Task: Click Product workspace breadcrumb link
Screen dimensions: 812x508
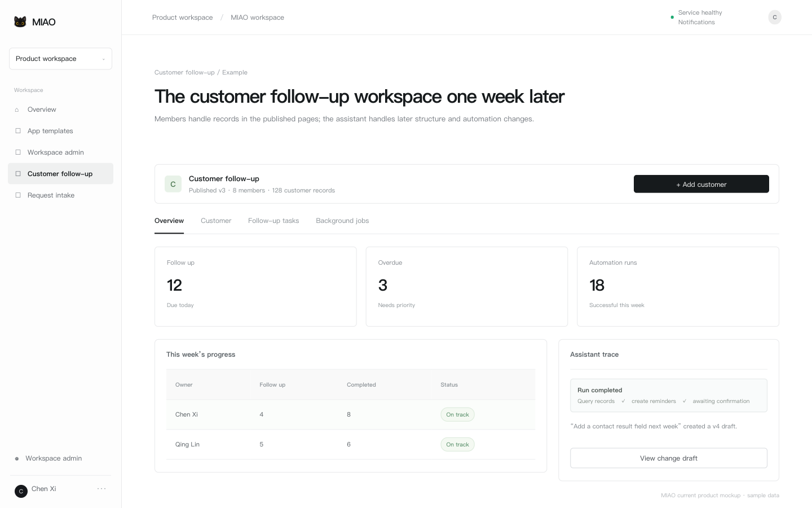Action: [183, 17]
